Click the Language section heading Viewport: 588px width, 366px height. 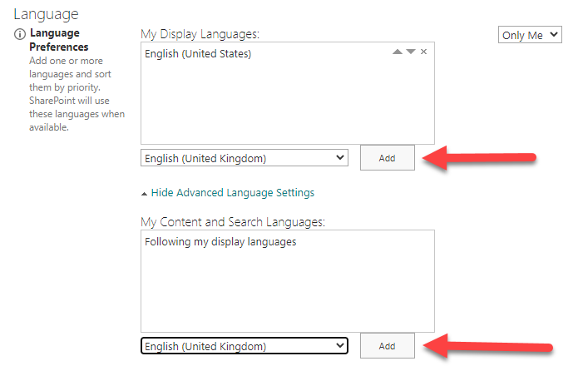click(x=47, y=14)
